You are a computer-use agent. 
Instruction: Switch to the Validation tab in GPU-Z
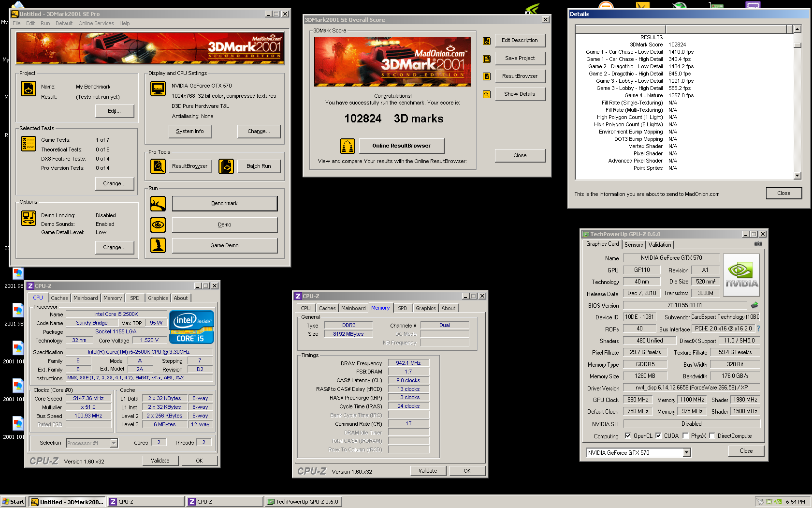(660, 245)
